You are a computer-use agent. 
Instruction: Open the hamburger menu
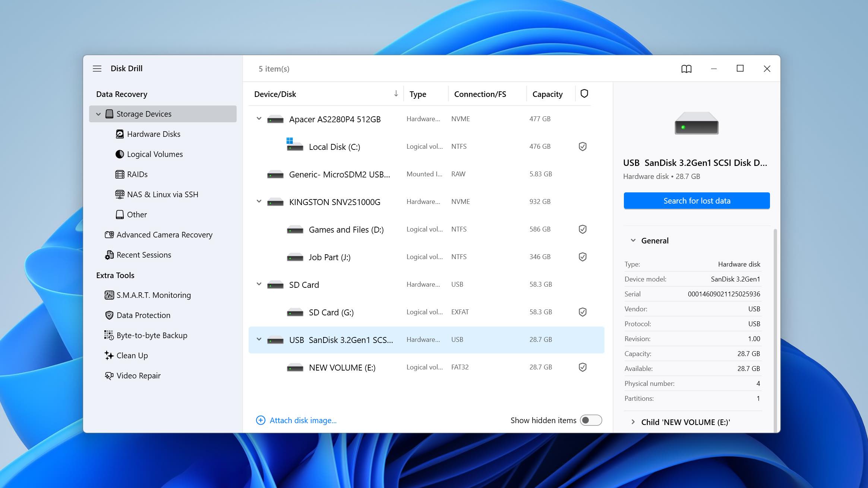(97, 69)
